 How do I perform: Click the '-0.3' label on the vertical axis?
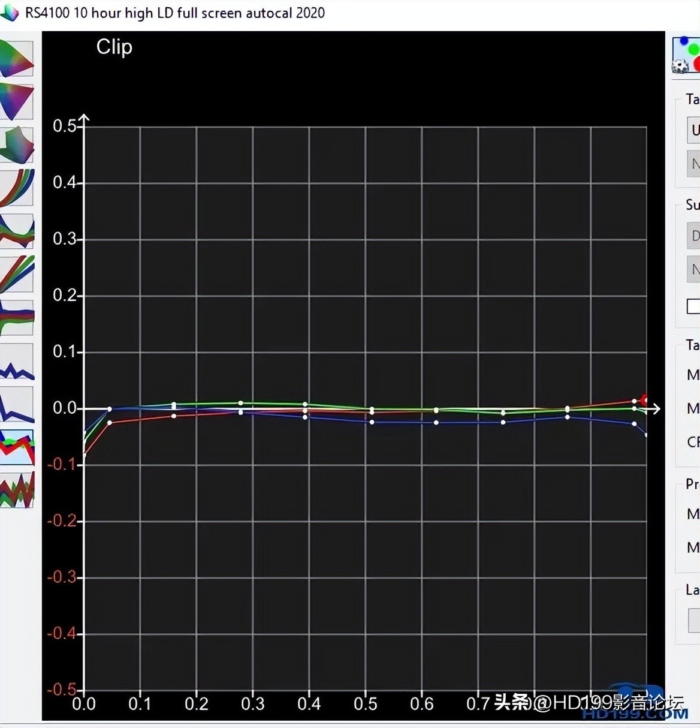pyautogui.click(x=62, y=577)
